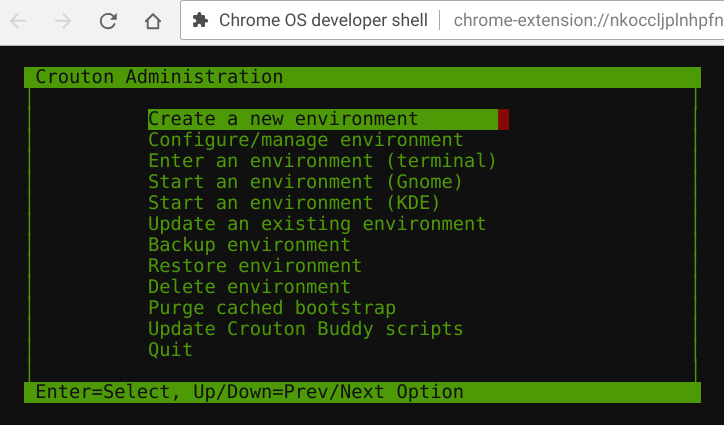Choose 'Enter an environment (terminal)'

[322, 161]
